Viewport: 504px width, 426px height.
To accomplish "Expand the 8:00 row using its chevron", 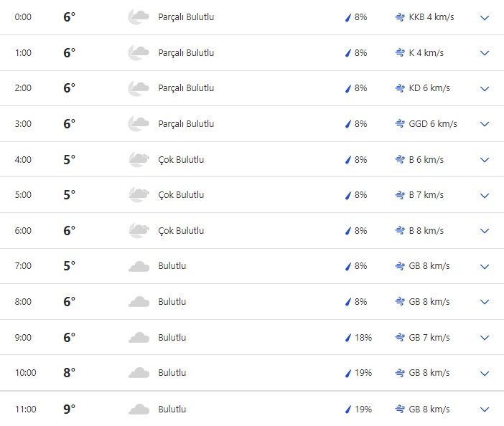I will click(x=485, y=302).
